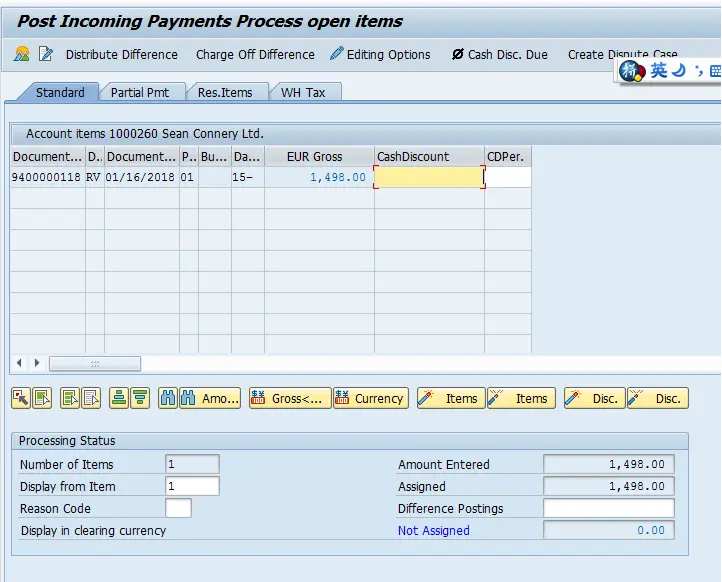Click the Display in clearing currency label
722x582 pixels.
93,530
